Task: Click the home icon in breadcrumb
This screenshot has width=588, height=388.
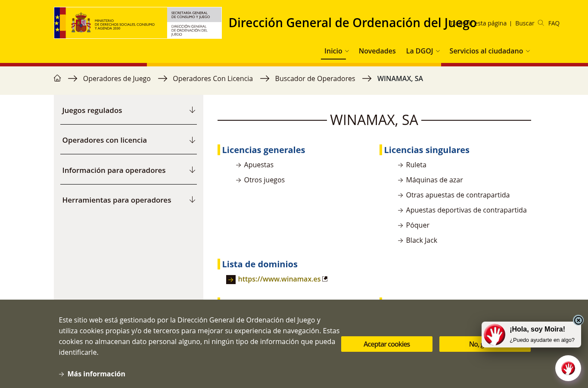Action: click(57, 78)
